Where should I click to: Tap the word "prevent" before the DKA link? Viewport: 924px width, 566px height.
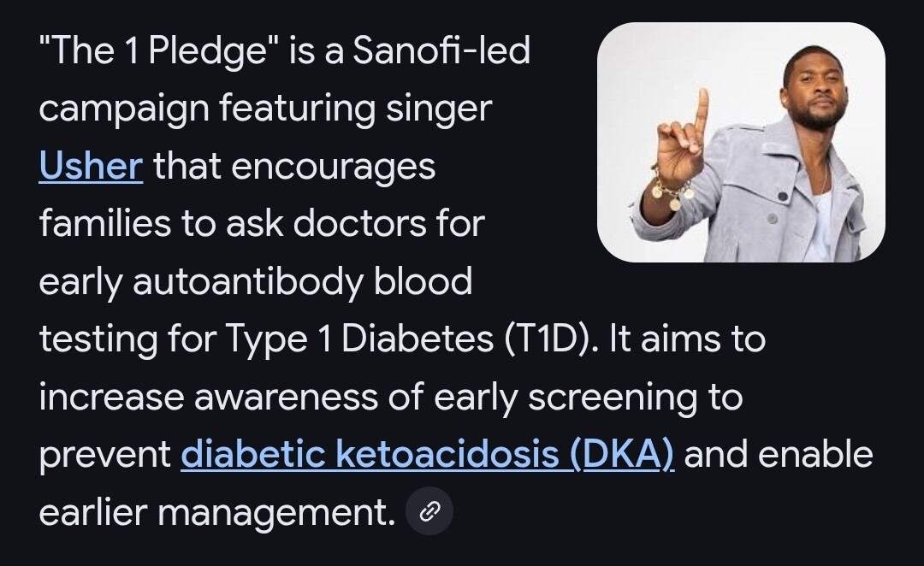[104, 455]
